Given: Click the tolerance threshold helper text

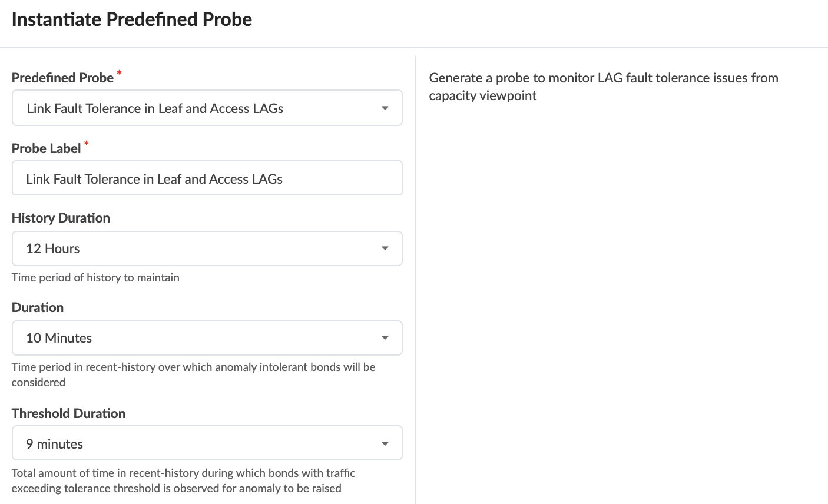Looking at the screenshot, I should (x=183, y=480).
